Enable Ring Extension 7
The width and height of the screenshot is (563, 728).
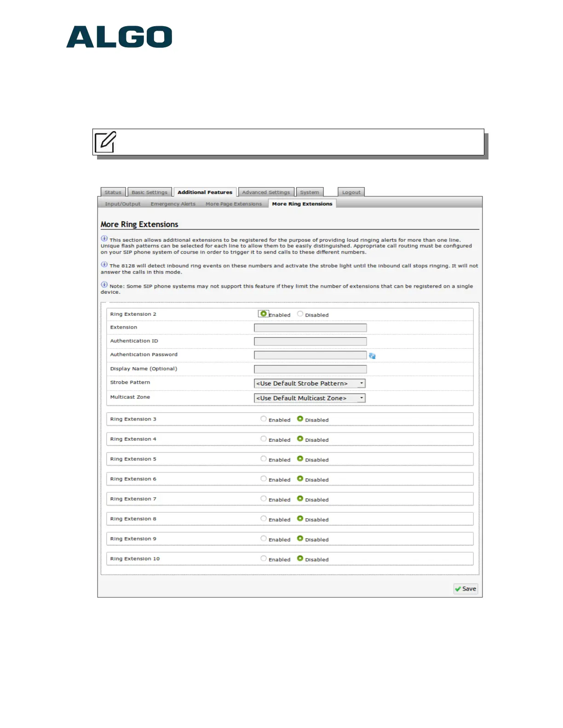pos(264,499)
